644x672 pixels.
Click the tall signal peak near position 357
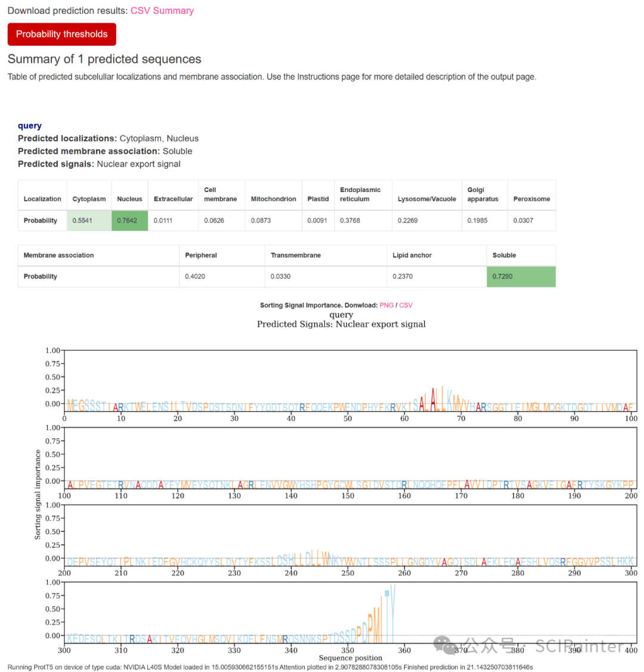pos(392,608)
